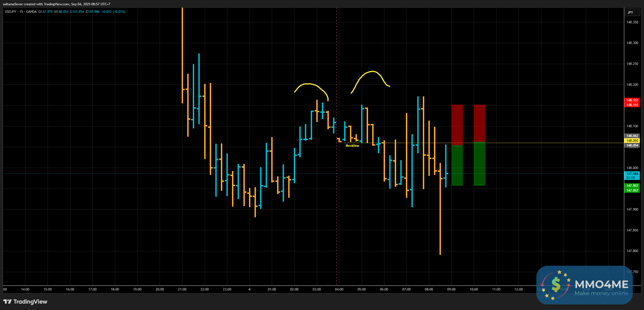The width and height of the screenshot is (644, 310).
Task: Click the cyan 147.986 current price label
Action: [x=632, y=174]
